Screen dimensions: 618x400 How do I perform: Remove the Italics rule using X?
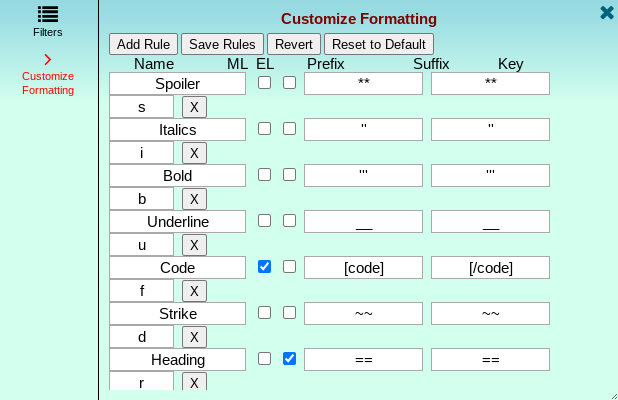[x=194, y=153]
